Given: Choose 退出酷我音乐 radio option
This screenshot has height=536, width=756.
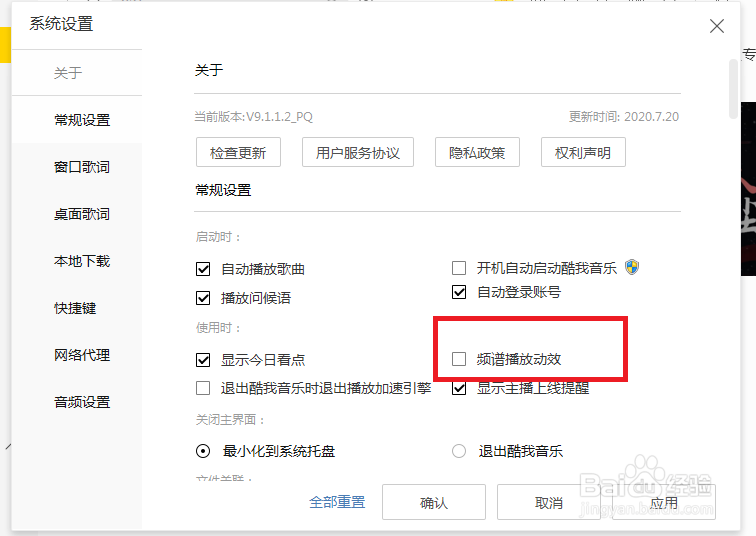Looking at the screenshot, I should [x=459, y=451].
